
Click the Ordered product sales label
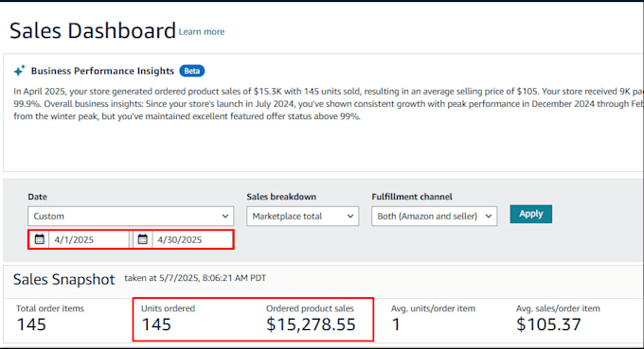pos(310,308)
